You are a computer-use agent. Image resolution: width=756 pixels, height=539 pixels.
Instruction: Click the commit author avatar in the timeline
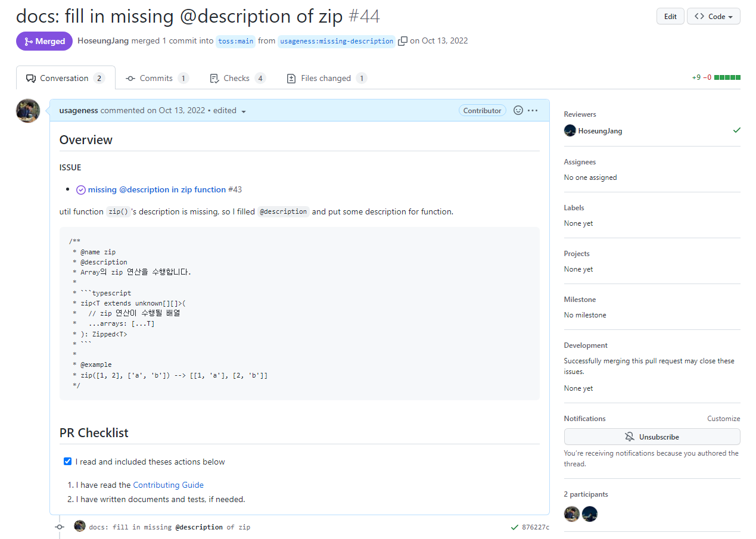(x=80, y=526)
